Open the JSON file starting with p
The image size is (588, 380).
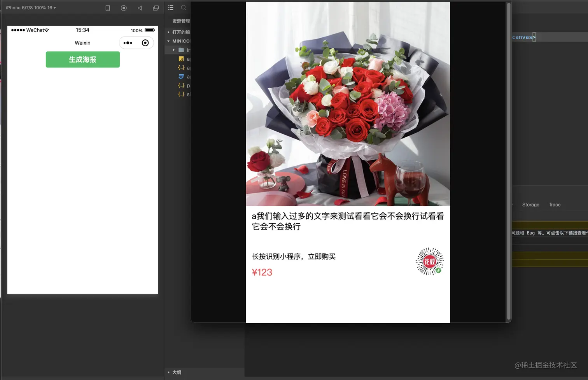(x=184, y=85)
